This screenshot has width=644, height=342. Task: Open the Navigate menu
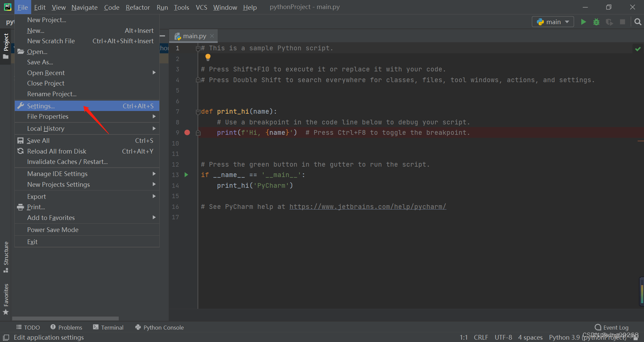[x=85, y=7]
